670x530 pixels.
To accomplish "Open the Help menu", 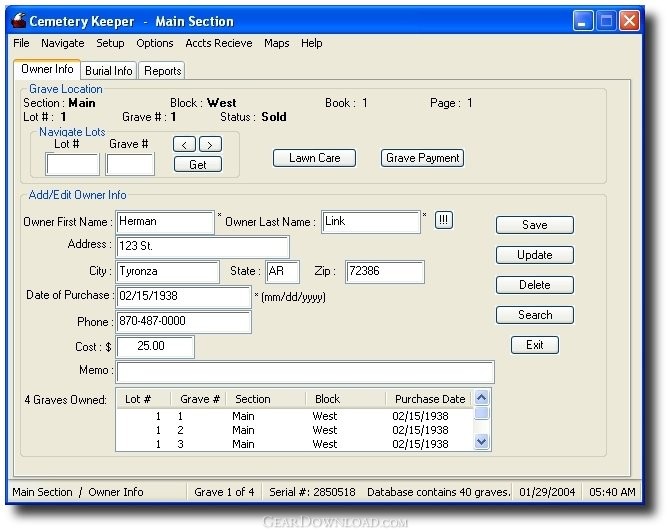I will tap(311, 43).
